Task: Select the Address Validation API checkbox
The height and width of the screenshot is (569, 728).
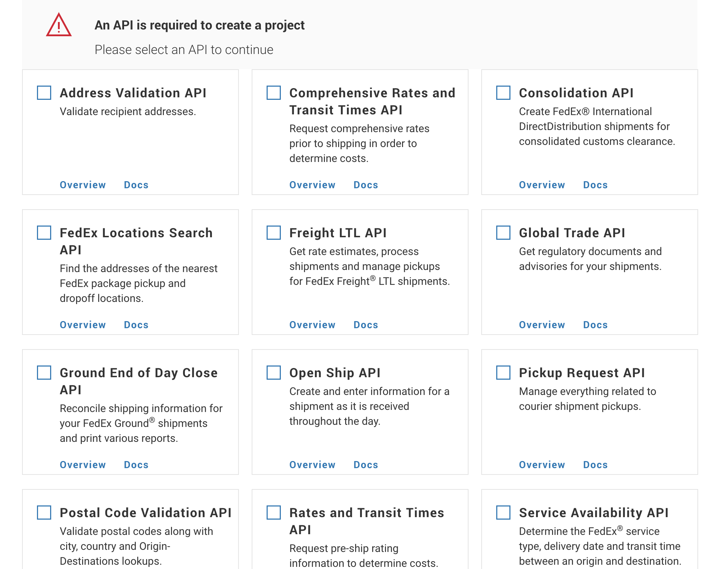Action: (44, 93)
